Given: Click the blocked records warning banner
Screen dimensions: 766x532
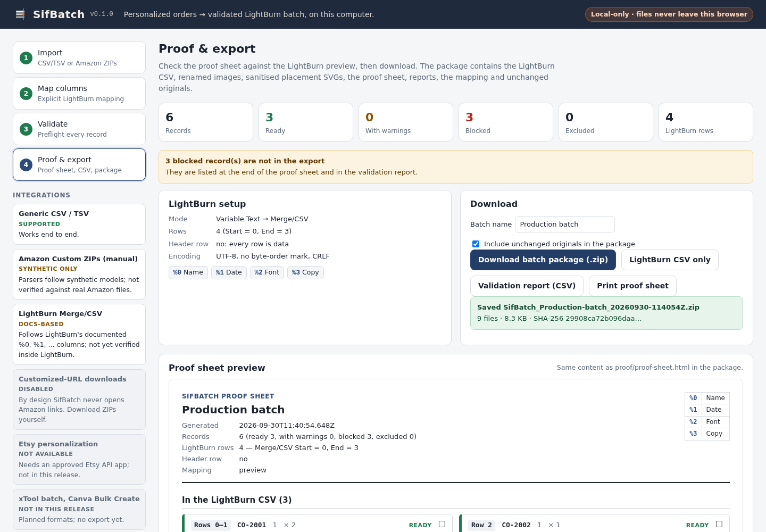Looking at the screenshot, I should pyautogui.click(x=455, y=167).
